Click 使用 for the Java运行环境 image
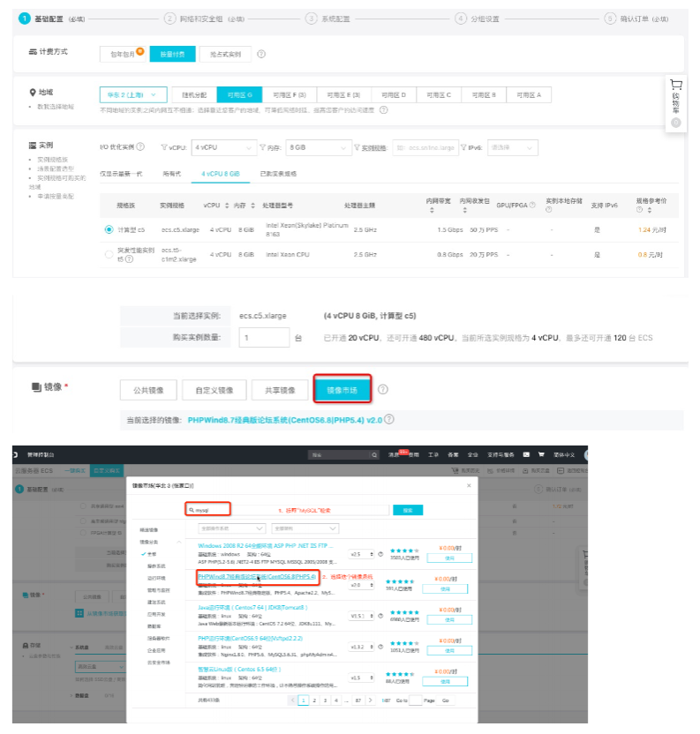Viewport: 700px width, 734px height. [449, 620]
